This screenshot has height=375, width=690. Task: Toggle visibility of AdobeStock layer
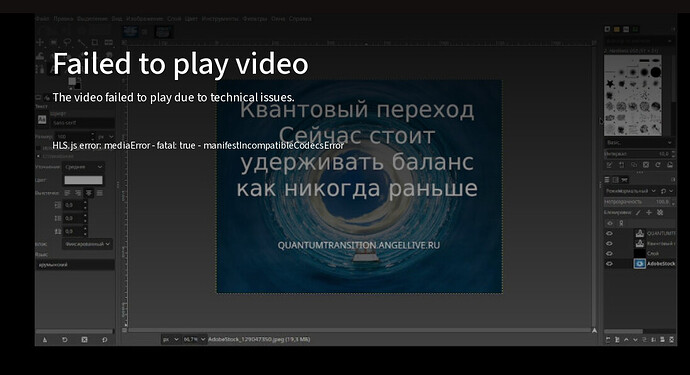tap(609, 264)
